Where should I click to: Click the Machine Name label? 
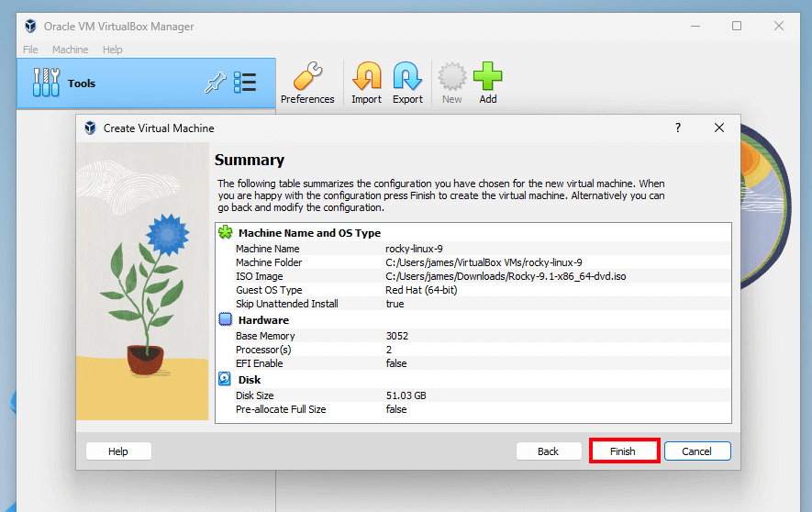268,249
